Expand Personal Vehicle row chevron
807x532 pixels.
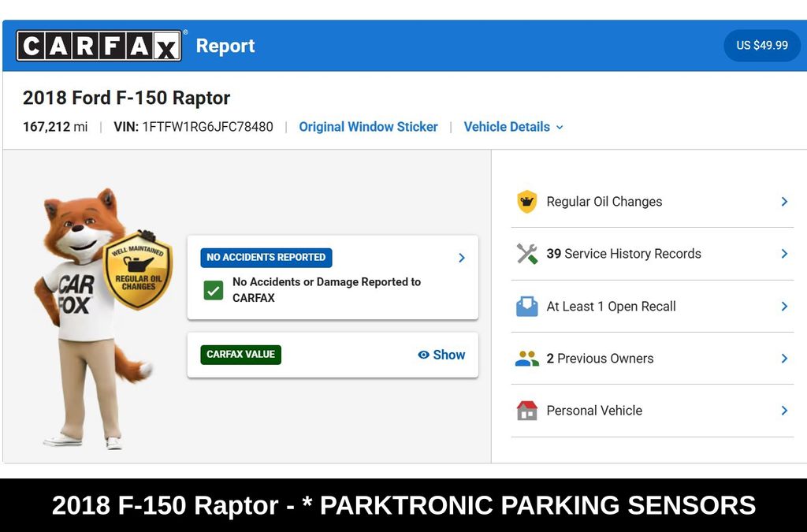[784, 411]
